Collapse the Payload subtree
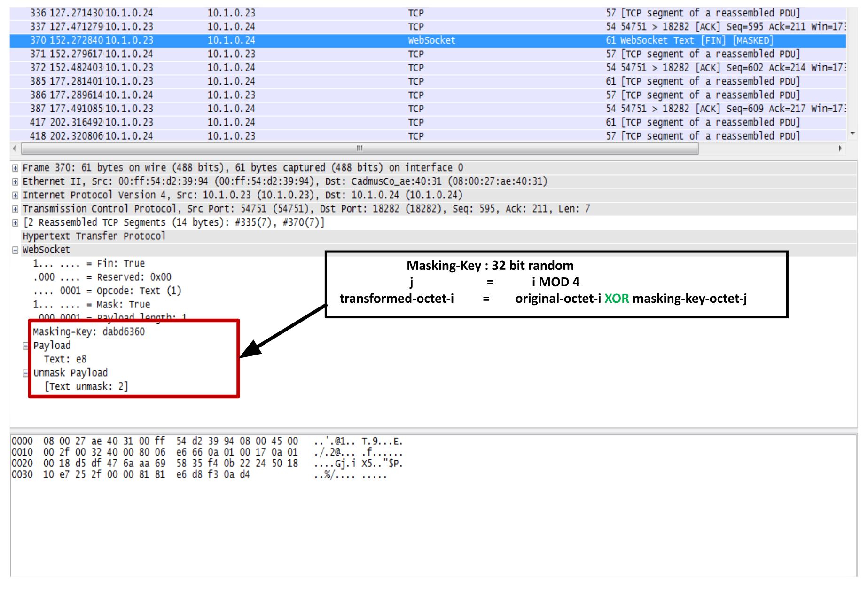 (x=26, y=346)
